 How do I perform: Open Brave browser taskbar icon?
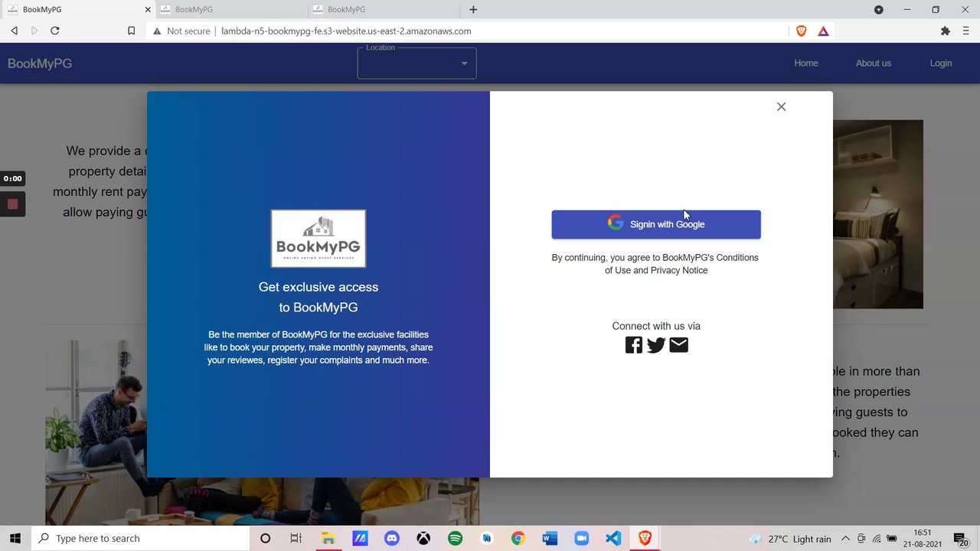coord(645,538)
